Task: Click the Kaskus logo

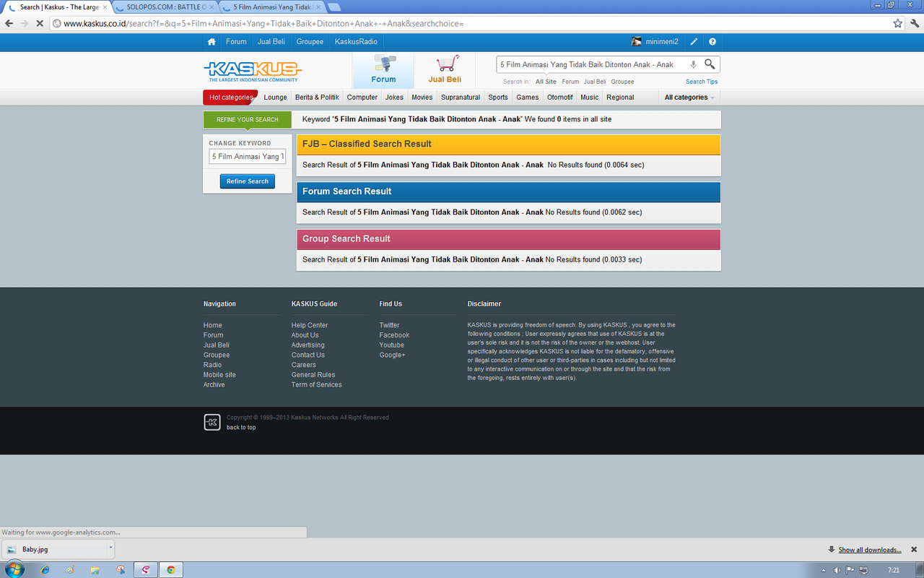Action: (x=253, y=72)
